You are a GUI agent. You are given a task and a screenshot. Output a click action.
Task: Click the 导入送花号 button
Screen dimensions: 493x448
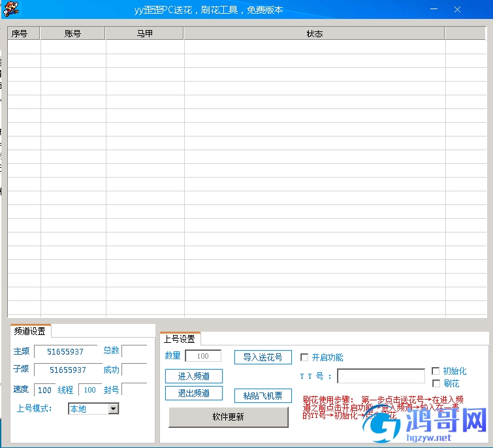[x=263, y=357]
